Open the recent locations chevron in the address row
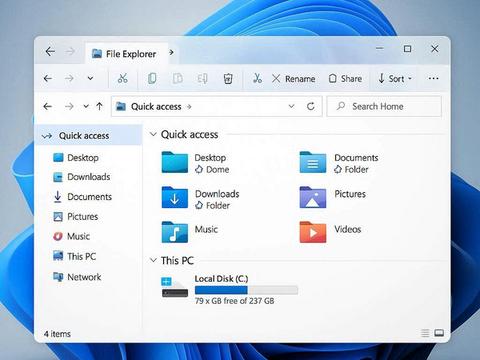Screen dimensions: 480x360 tap(86, 106)
